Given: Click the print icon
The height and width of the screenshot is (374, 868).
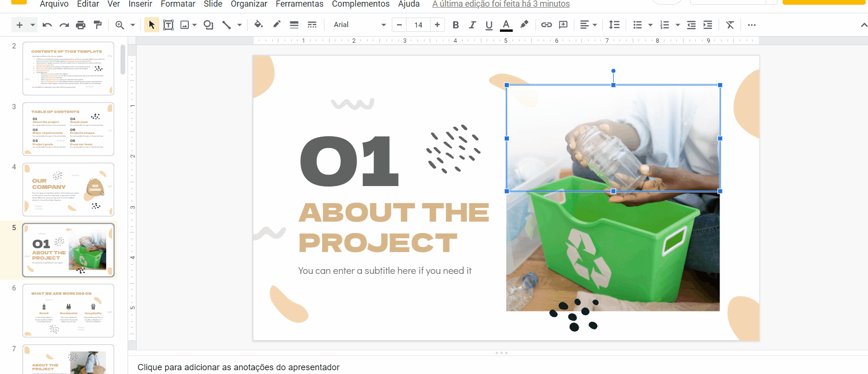Looking at the screenshot, I should tap(81, 25).
